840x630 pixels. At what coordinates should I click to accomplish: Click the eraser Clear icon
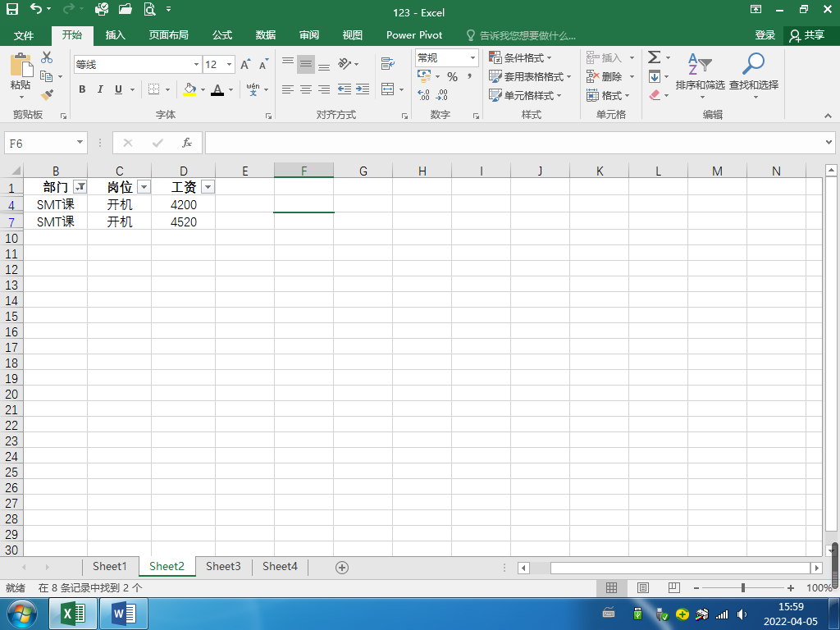pyautogui.click(x=654, y=95)
